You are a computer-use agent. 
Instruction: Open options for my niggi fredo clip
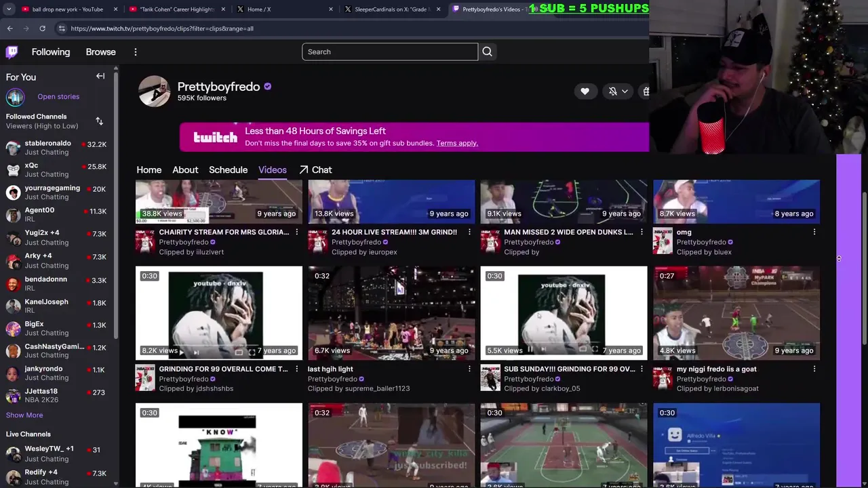[814, 369]
